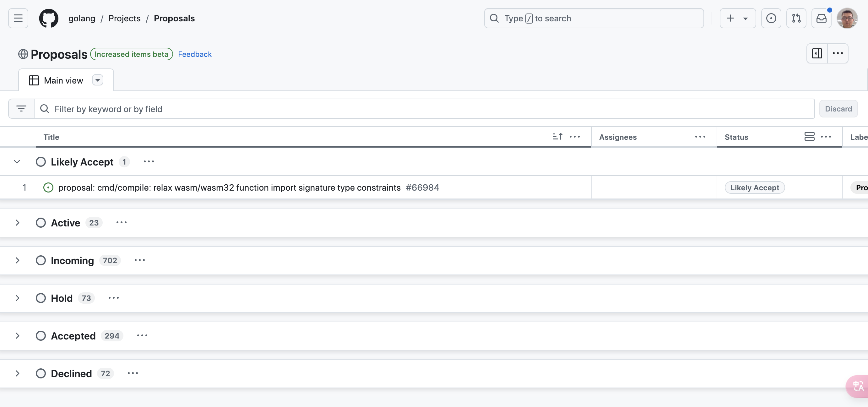Viewport: 868px width, 407px height.
Task: Expand the Declined group
Action: click(17, 373)
